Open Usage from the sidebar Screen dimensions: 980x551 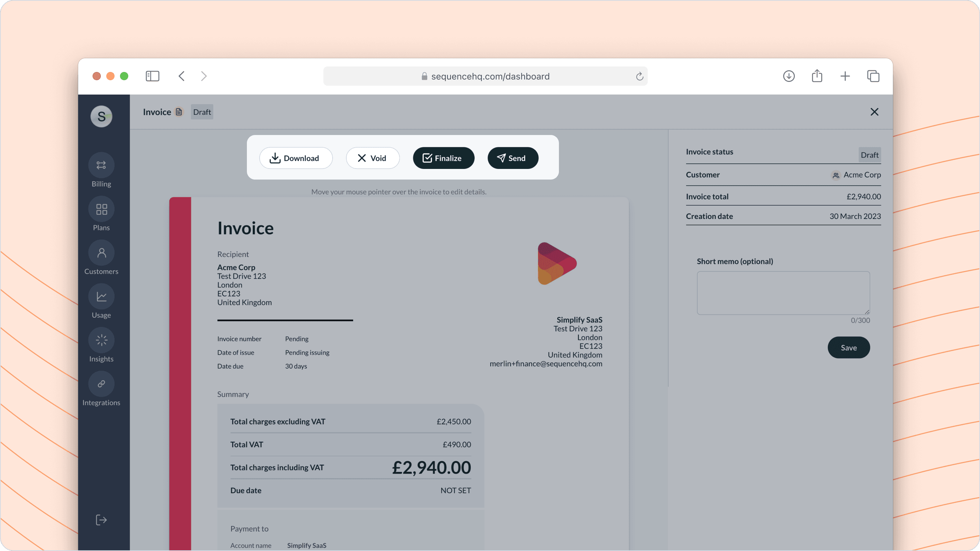click(x=101, y=297)
